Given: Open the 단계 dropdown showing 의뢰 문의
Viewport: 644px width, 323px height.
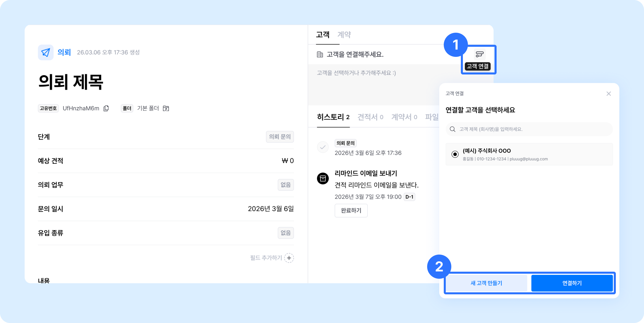Looking at the screenshot, I should pos(280,137).
